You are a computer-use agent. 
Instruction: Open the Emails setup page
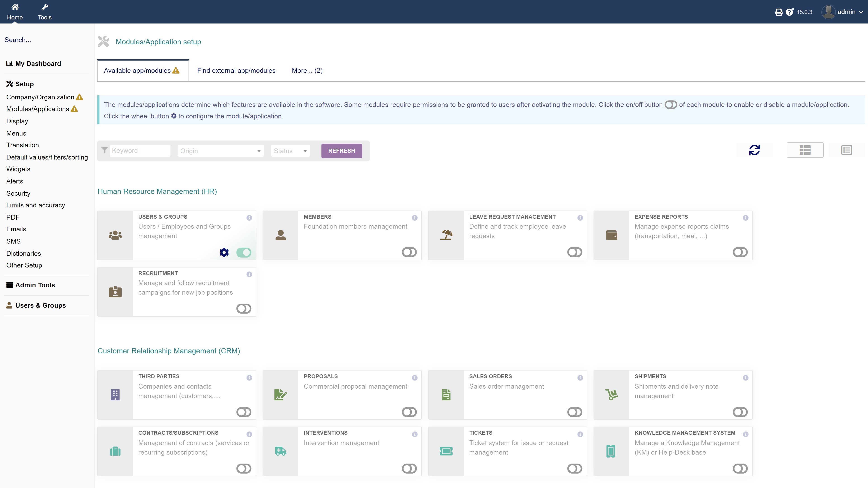tap(16, 229)
